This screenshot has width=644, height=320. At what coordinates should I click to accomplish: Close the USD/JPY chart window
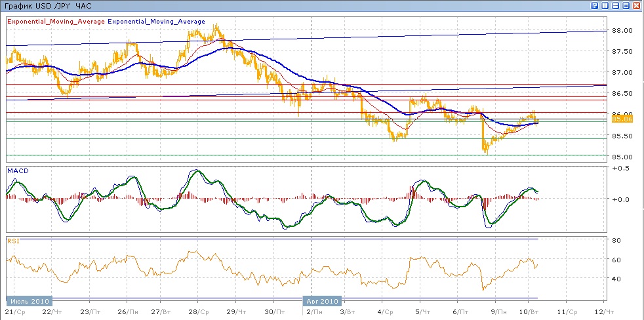point(637,5)
